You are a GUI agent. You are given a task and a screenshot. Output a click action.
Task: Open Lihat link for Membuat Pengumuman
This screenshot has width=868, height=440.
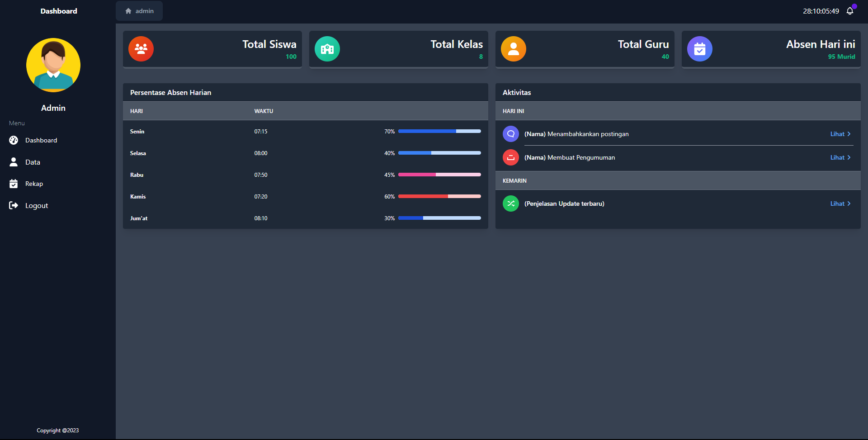point(840,157)
